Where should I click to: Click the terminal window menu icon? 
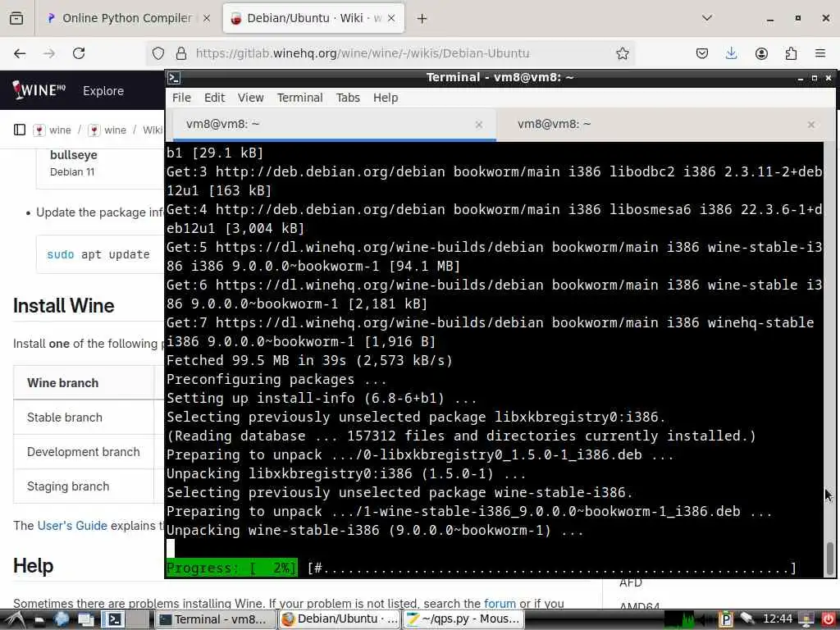click(x=174, y=78)
